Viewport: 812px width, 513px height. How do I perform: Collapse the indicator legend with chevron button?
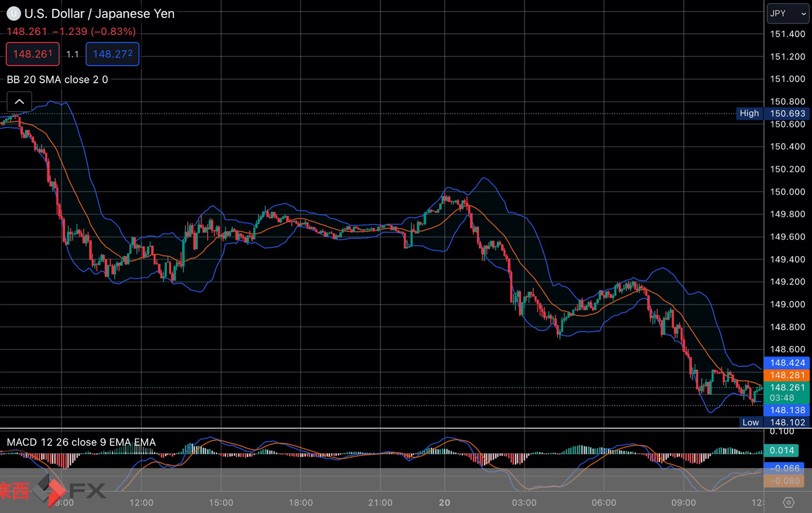point(19,102)
